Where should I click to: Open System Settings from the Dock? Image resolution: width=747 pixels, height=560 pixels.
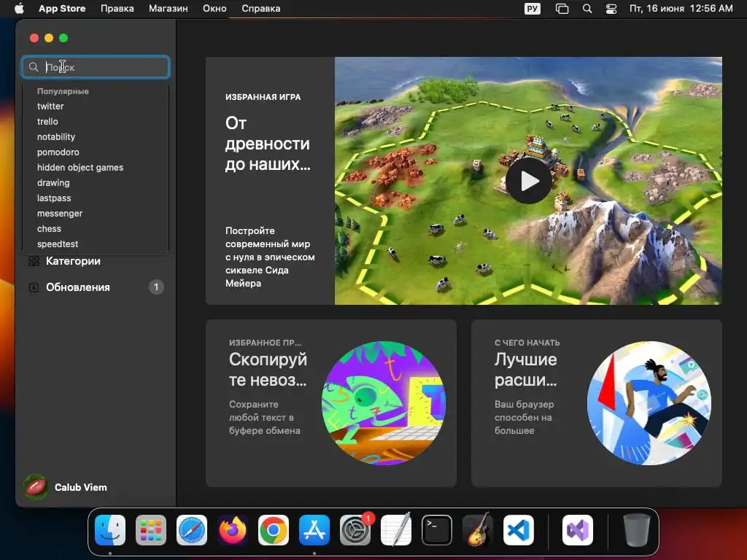[355, 530]
